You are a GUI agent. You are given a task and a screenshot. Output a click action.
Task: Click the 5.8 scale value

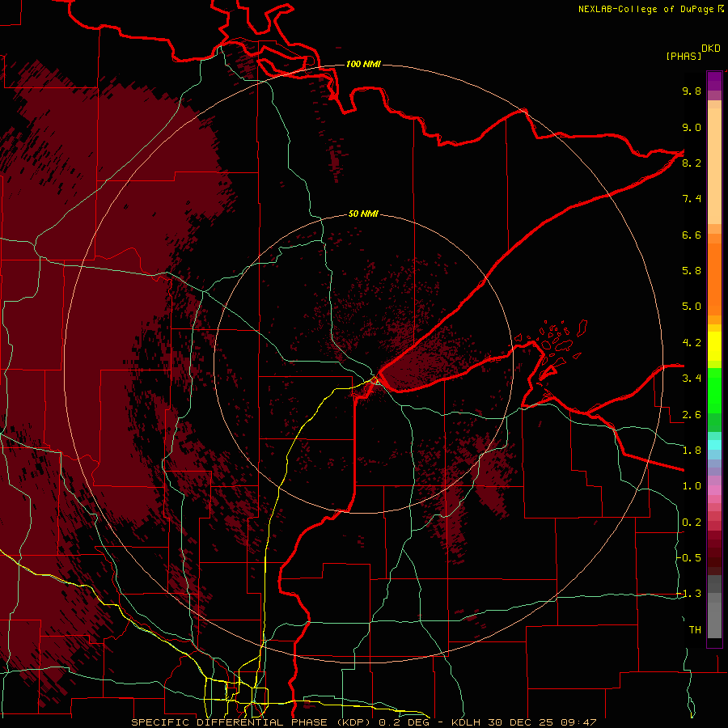[x=692, y=271]
